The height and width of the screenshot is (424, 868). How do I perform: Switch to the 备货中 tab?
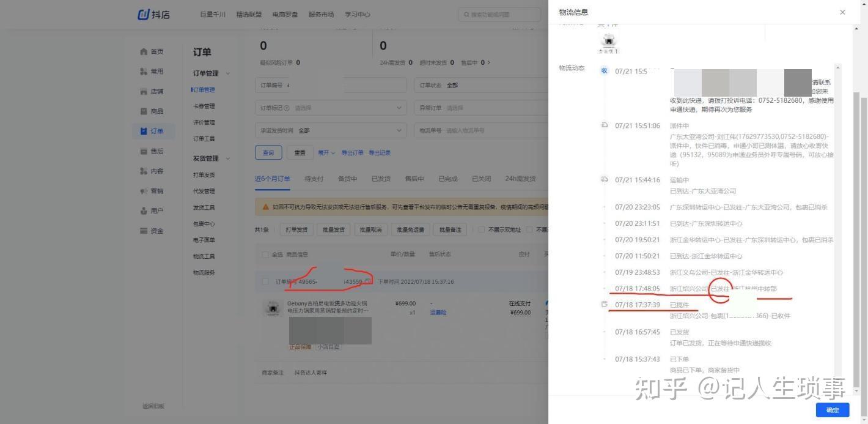click(348, 179)
